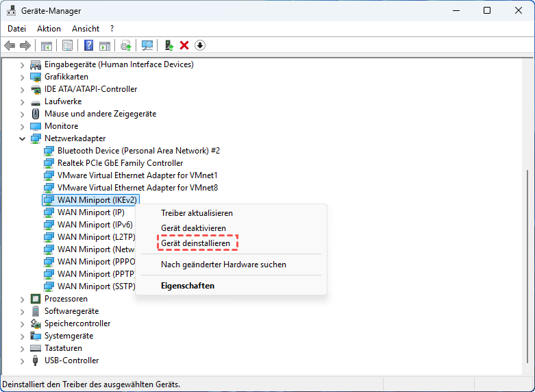The height and width of the screenshot is (392, 535).
Task: Select Realtek PCIe GbE Family Controller
Action: pyautogui.click(x=120, y=163)
